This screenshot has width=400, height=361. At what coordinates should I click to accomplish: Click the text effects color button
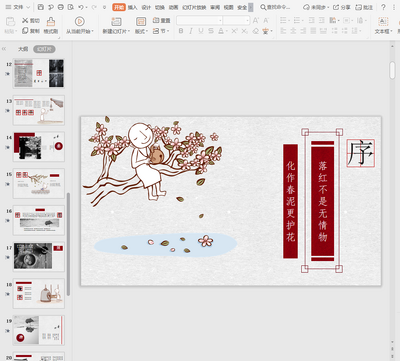click(x=266, y=31)
